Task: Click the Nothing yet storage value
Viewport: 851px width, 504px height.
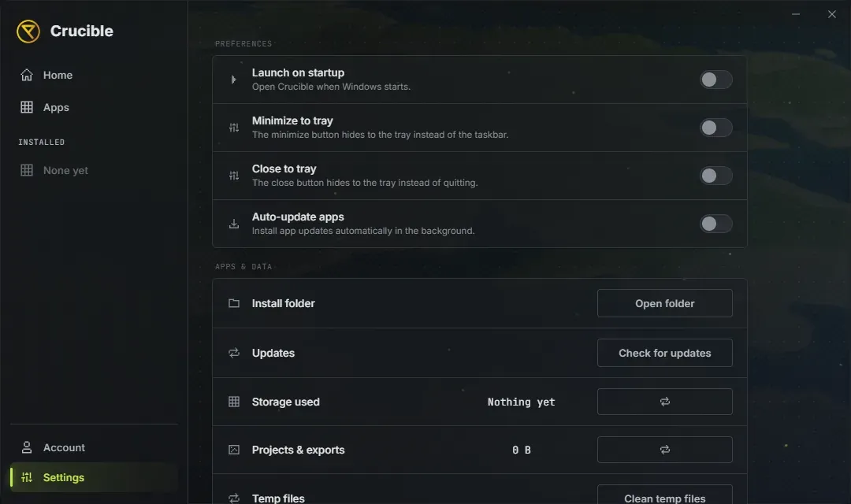Action: coord(521,402)
